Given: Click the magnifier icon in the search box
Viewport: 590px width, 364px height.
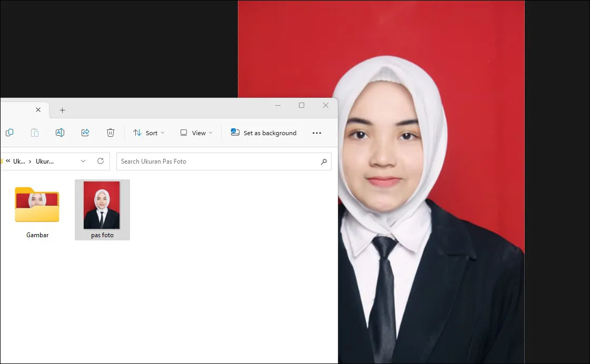Looking at the screenshot, I should pyautogui.click(x=324, y=161).
